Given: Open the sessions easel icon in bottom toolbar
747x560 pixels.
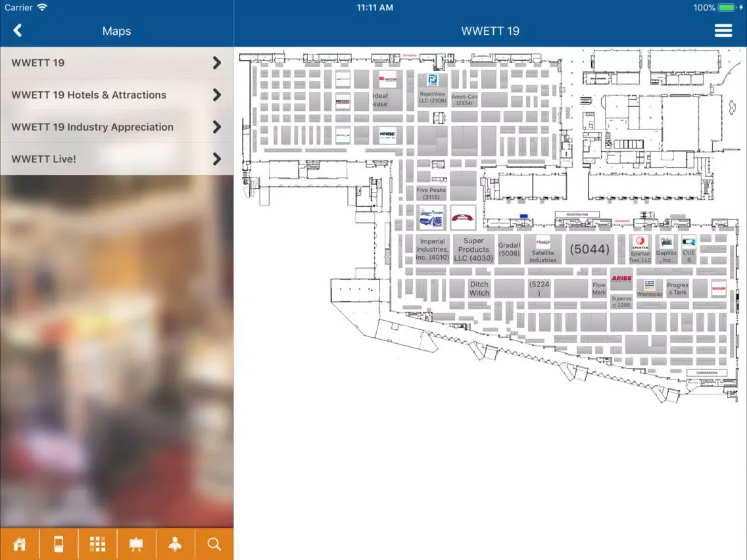Looking at the screenshot, I should point(136,544).
